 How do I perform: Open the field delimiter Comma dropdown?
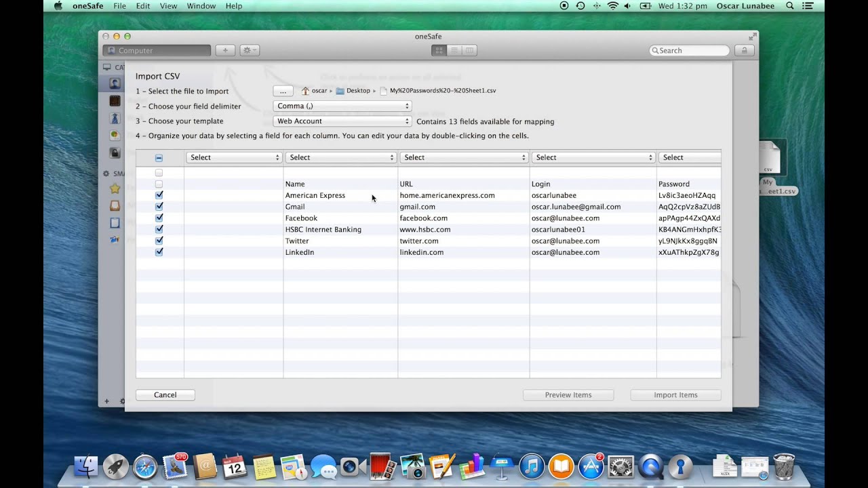click(x=342, y=106)
